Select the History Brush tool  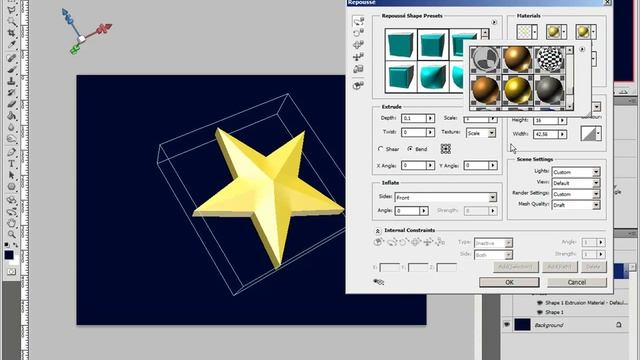[11, 93]
